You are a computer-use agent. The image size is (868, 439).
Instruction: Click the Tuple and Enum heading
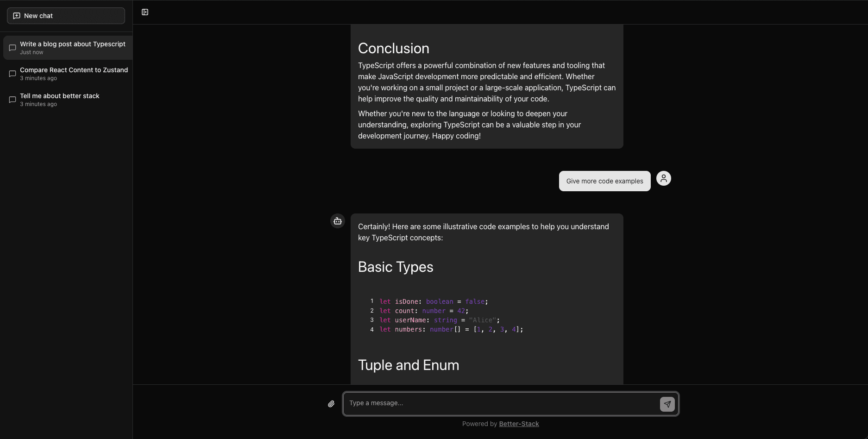(x=408, y=365)
